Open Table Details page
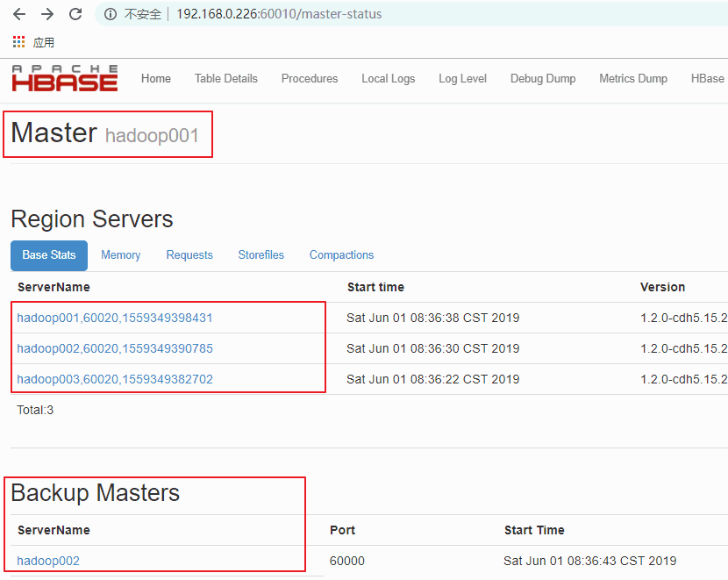Image resolution: width=728 pixels, height=580 pixels. (x=226, y=79)
